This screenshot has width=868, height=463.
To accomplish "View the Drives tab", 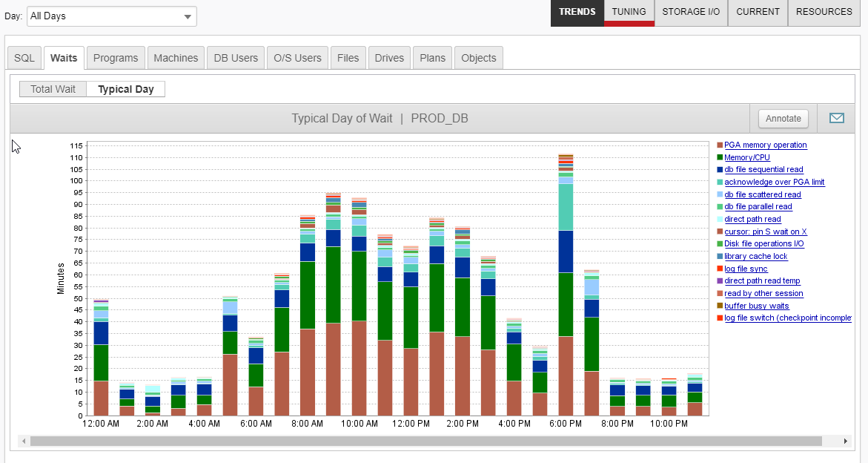I will pos(389,58).
